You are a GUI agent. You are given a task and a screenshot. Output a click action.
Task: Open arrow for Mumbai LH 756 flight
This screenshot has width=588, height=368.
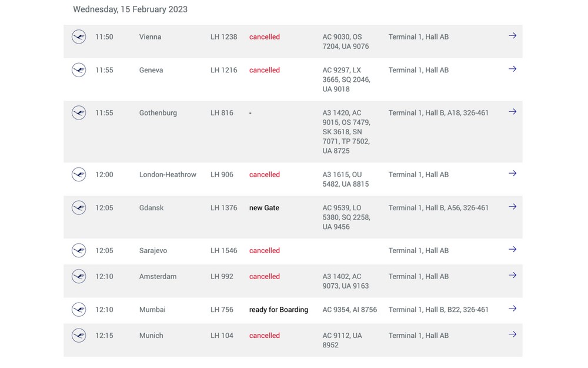(x=512, y=309)
